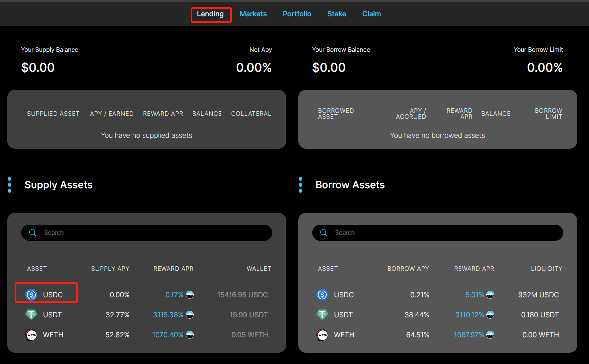Click the WETH icon in Supply Assets
Image resolution: width=589 pixels, height=364 pixels.
coord(31,335)
